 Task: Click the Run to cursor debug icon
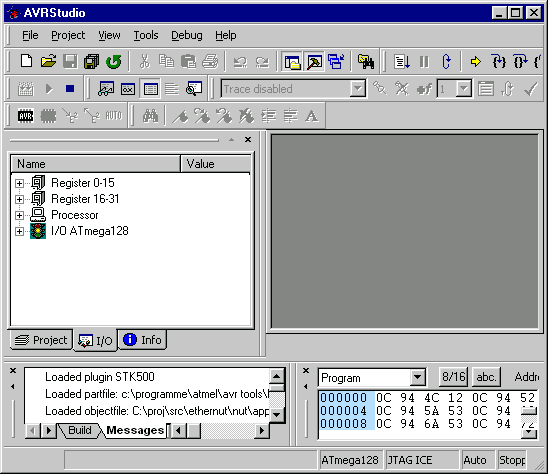(402, 62)
